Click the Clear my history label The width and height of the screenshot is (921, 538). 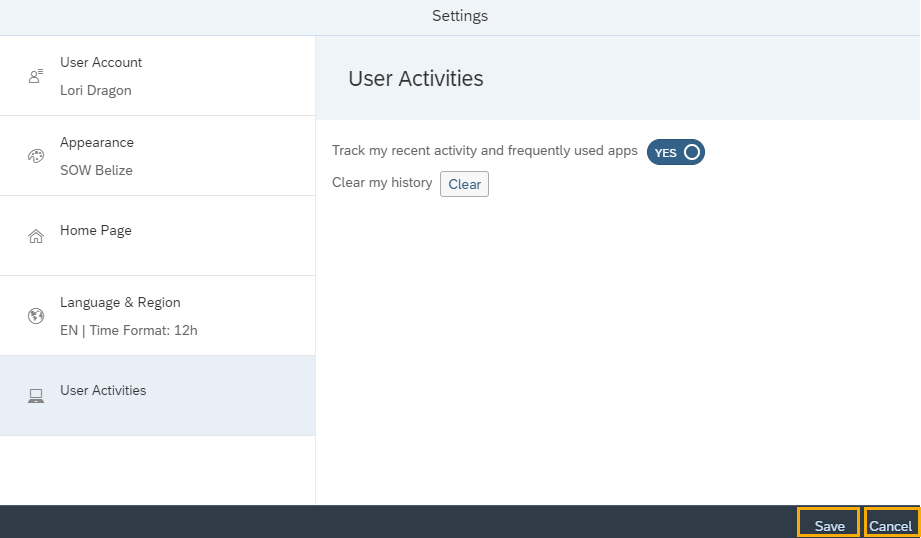[x=382, y=183]
